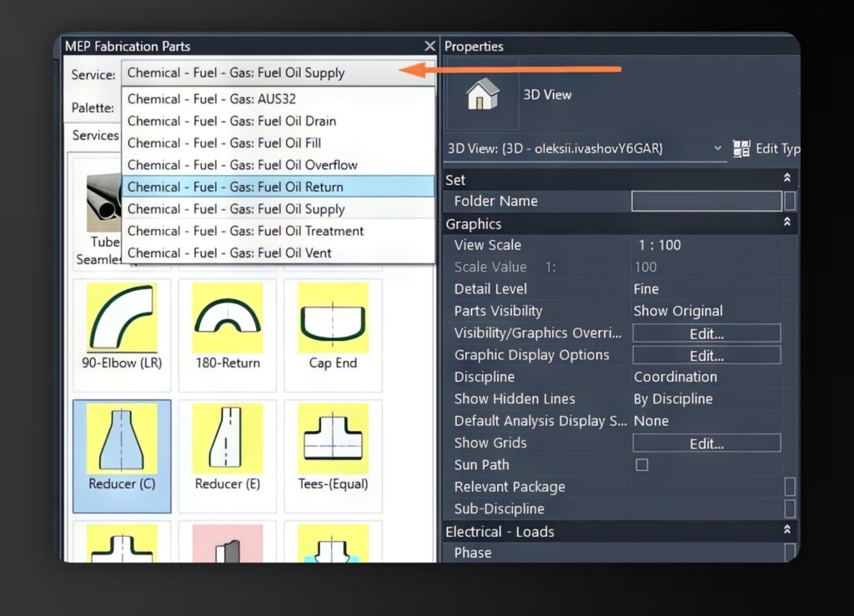Choose Chemical - Fuel - Gas: AUS32 service

[278, 99]
